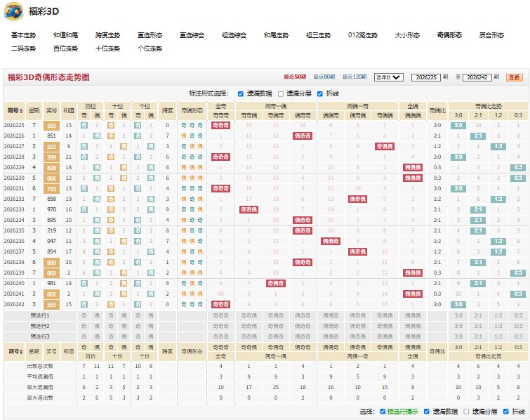This screenshot has width=530, height=420.
Task: Open the 十位走势 menu item
Action: 107,48
